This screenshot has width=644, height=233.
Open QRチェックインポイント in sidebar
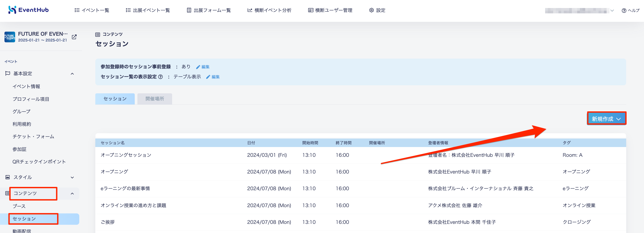tap(39, 162)
